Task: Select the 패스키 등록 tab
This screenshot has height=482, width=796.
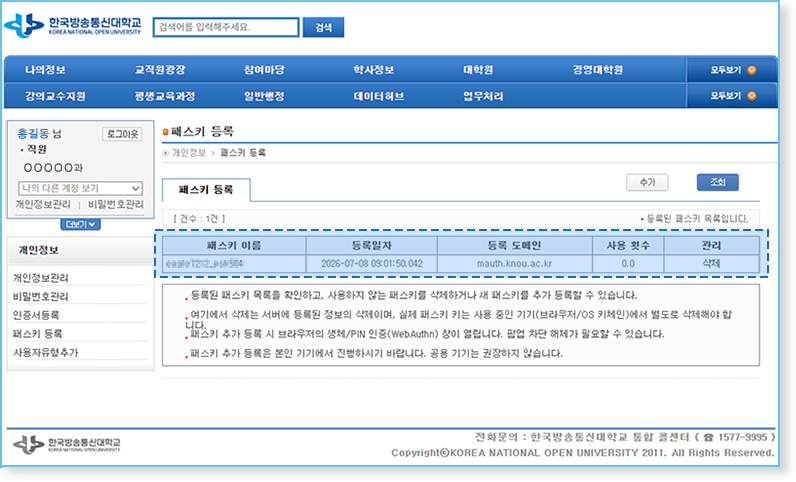Action: [206, 190]
